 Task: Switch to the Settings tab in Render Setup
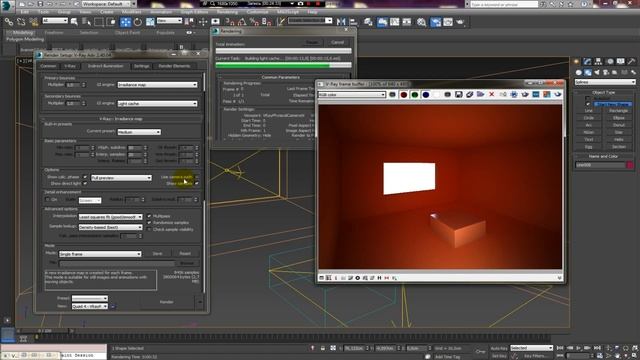point(142,66)
